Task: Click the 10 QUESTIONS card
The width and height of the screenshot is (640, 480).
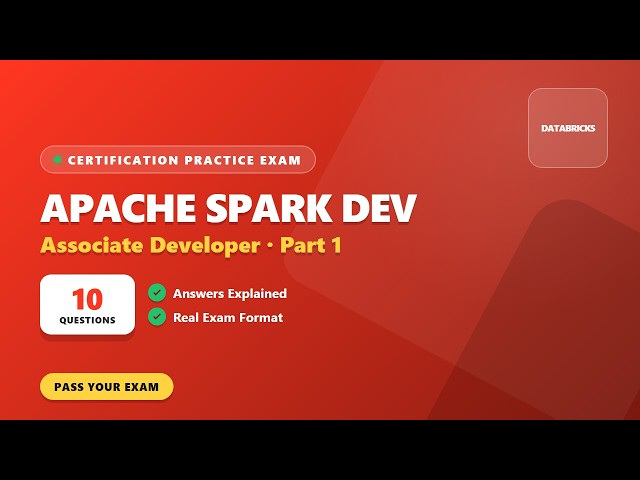Action: click(x=87, y=304)
